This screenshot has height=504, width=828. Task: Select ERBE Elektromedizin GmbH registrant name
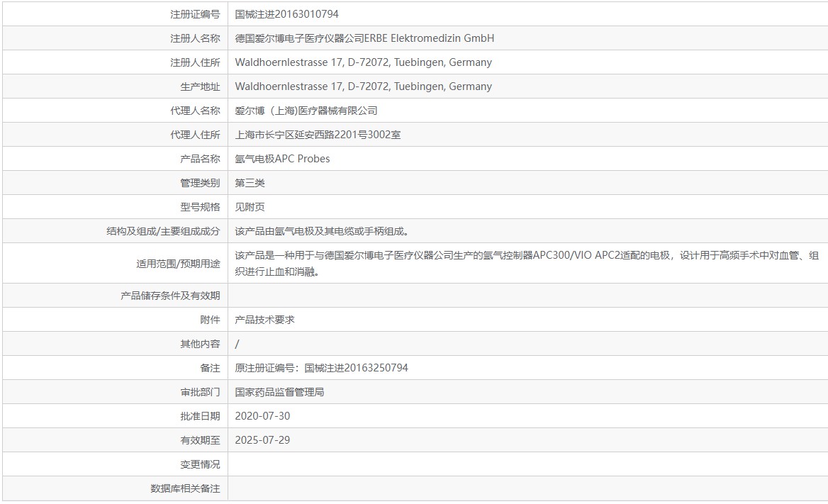tap(364, 38)
